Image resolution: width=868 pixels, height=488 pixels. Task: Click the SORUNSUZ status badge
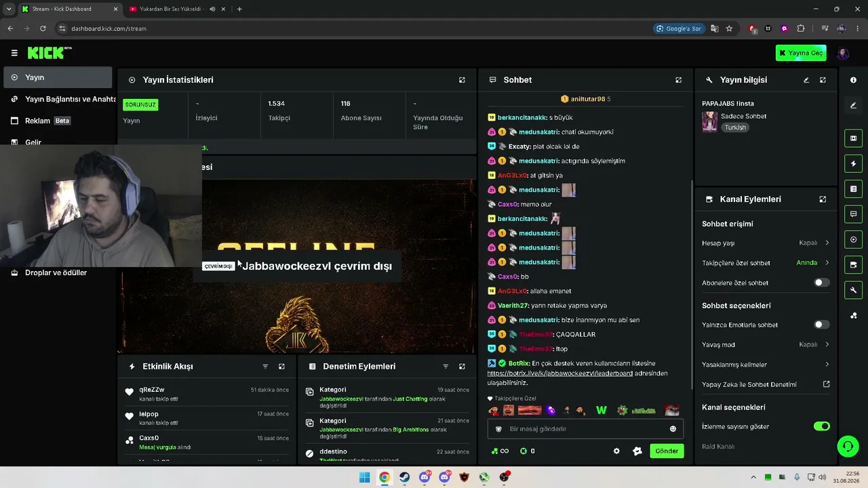coord(140,105)
